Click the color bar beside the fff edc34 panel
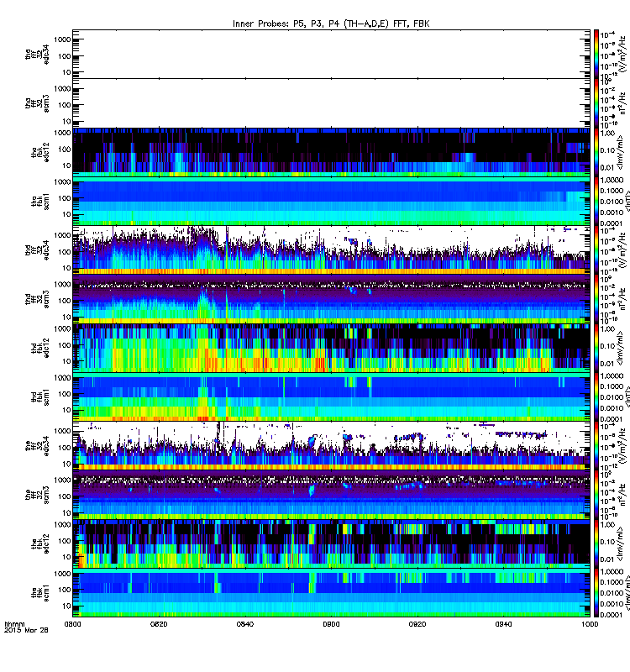The height and width of the screenshot is (672, 630). coord(596,446)
